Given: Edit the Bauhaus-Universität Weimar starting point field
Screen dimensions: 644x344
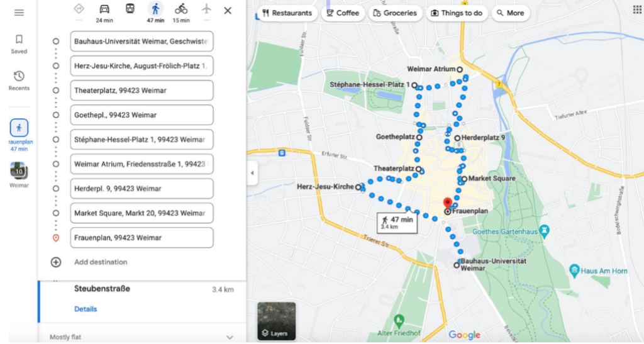Looking at the screenshot, I should click(x=142, y=42).
